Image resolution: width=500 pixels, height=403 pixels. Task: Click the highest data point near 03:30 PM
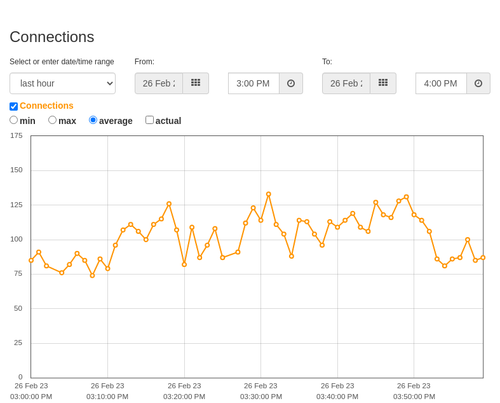point(268,194)
